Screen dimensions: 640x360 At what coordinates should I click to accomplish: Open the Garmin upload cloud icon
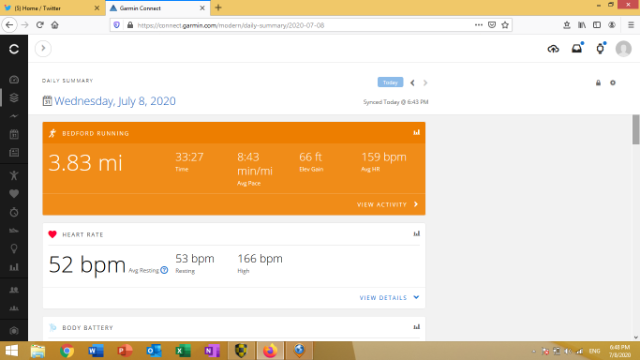click(553, 49)
